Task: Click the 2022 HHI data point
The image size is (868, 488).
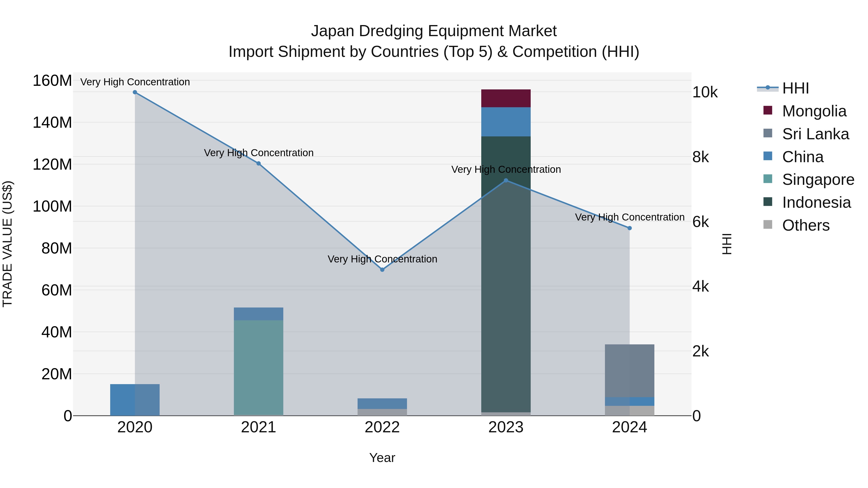Action: click(382, 270)
